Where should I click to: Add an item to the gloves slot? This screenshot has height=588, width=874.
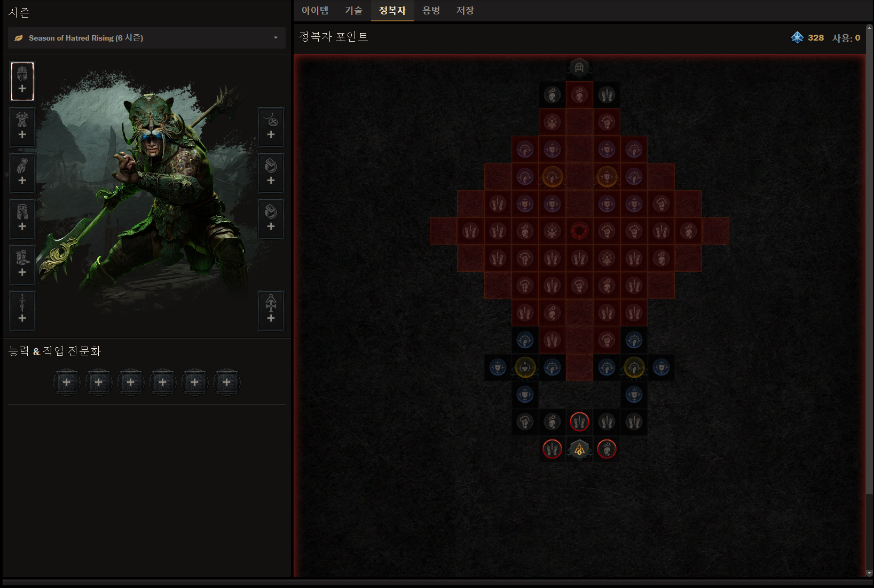click(x=22, y=173)
